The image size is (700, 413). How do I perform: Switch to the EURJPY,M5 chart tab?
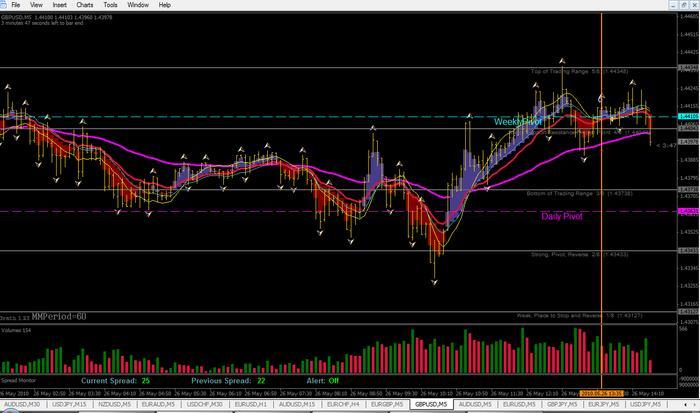tap(603, 404)
